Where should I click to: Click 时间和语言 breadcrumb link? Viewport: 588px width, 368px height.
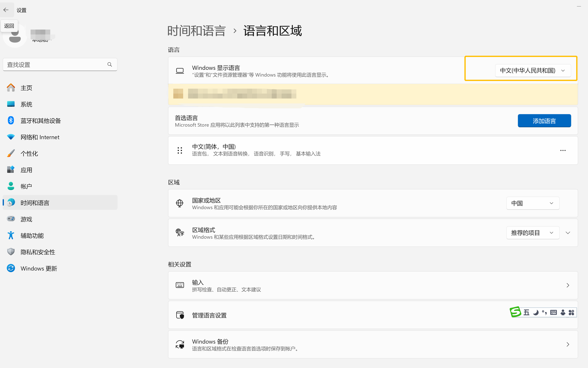[x=196, y=31]
